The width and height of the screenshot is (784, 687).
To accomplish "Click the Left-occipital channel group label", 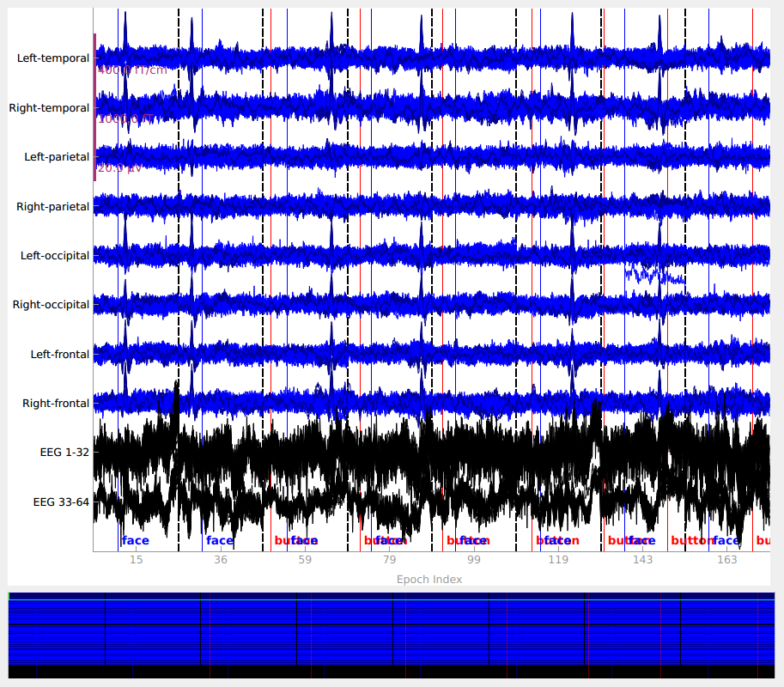I will click(55, 256).
